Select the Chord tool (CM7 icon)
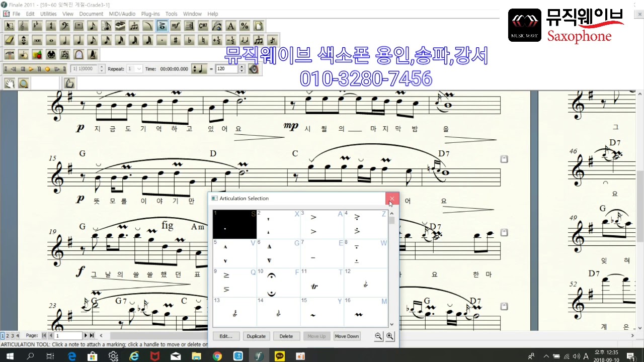 click(203, 26)
